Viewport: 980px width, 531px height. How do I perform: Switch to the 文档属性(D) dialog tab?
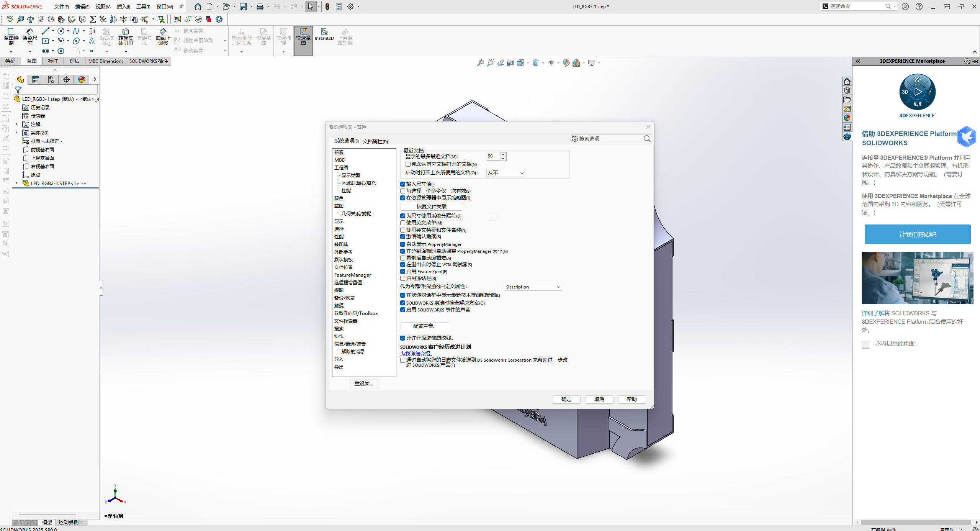pos(375,141)
